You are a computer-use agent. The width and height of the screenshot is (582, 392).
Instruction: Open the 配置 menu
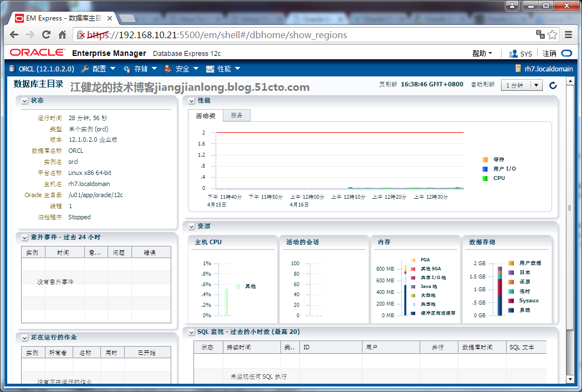[x=98, y=69]
